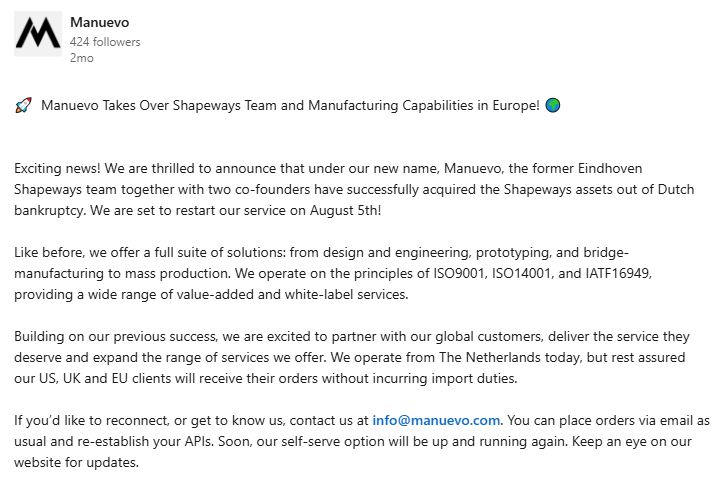Click the IATF16949 text
Image resolution: width=723 pixels, height=479 pixels.
click(x=618, y=273)
